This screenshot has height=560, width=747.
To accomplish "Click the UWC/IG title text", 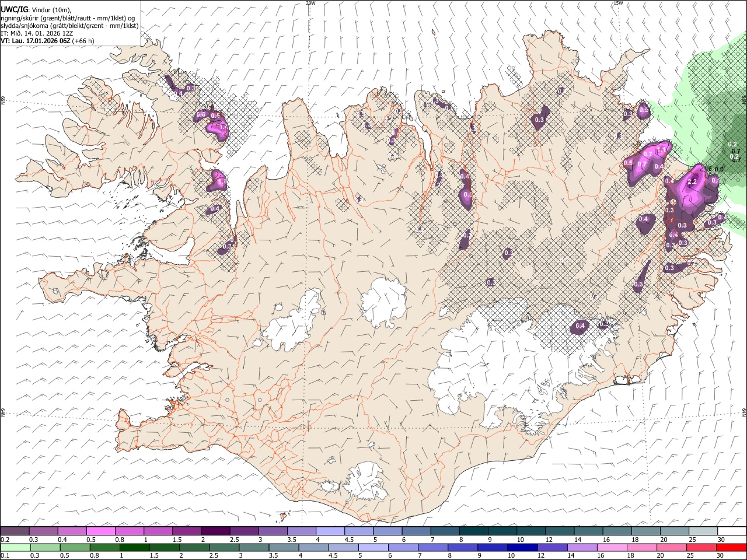I will (14, 9).
